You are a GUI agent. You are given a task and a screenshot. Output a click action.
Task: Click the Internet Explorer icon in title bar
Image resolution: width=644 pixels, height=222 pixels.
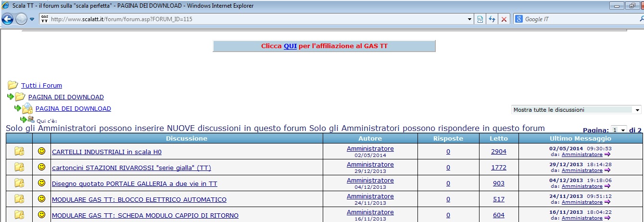(5, 6)
